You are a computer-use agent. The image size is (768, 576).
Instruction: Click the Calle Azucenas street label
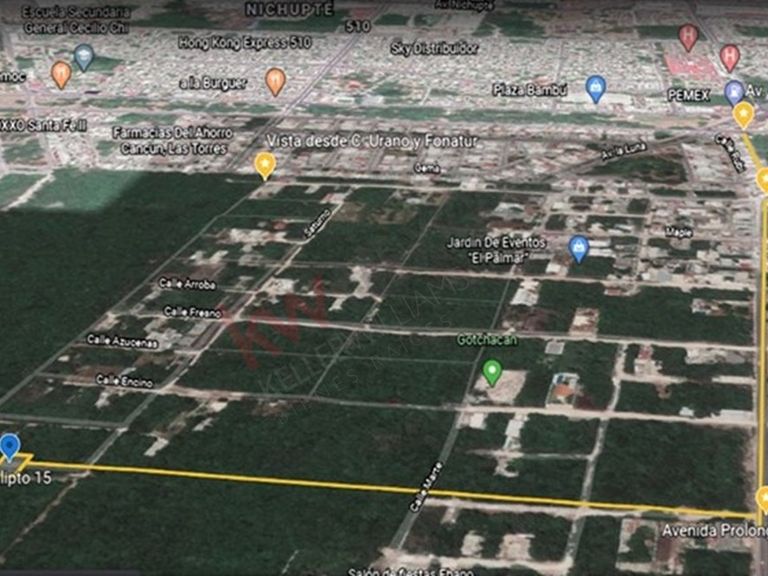[122, 341]
